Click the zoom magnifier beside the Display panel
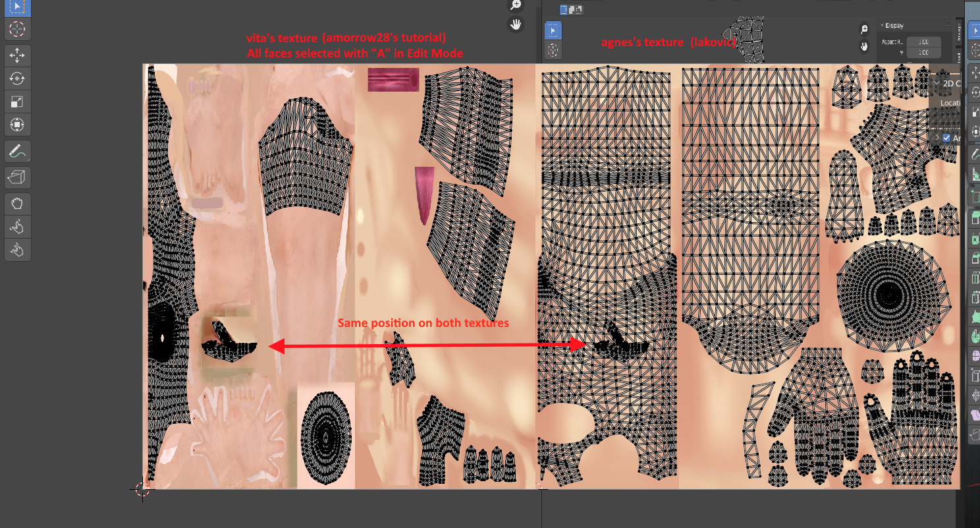 pos(864,30)
